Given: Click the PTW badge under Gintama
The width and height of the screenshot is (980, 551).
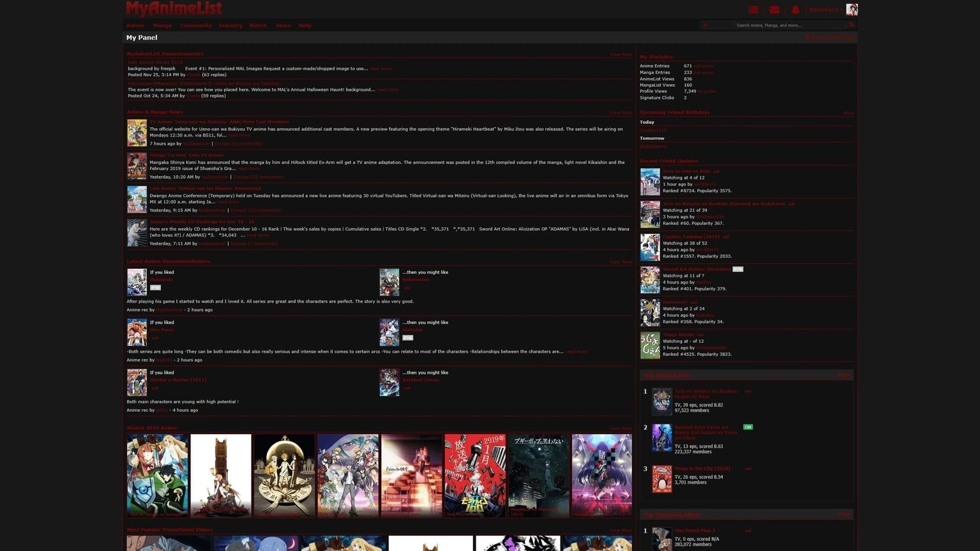Looking at the screenshot, I should point(407,338).
